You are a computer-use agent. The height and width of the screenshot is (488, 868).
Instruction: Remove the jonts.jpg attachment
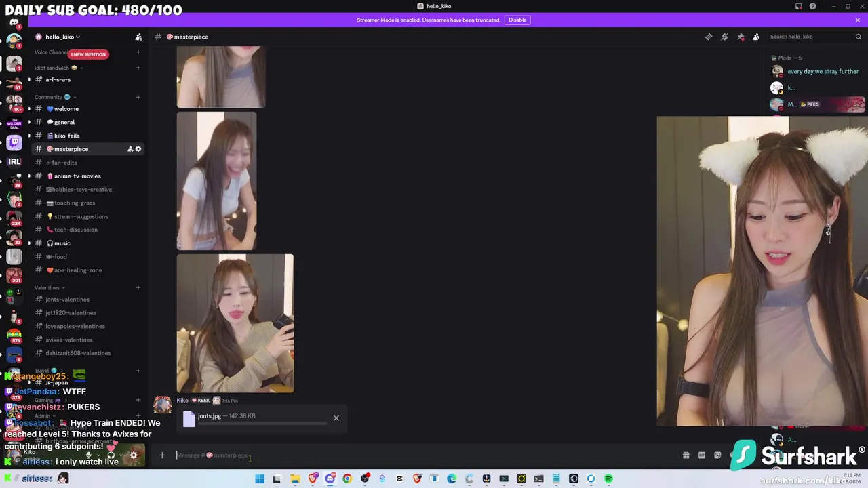click(336, 418)
